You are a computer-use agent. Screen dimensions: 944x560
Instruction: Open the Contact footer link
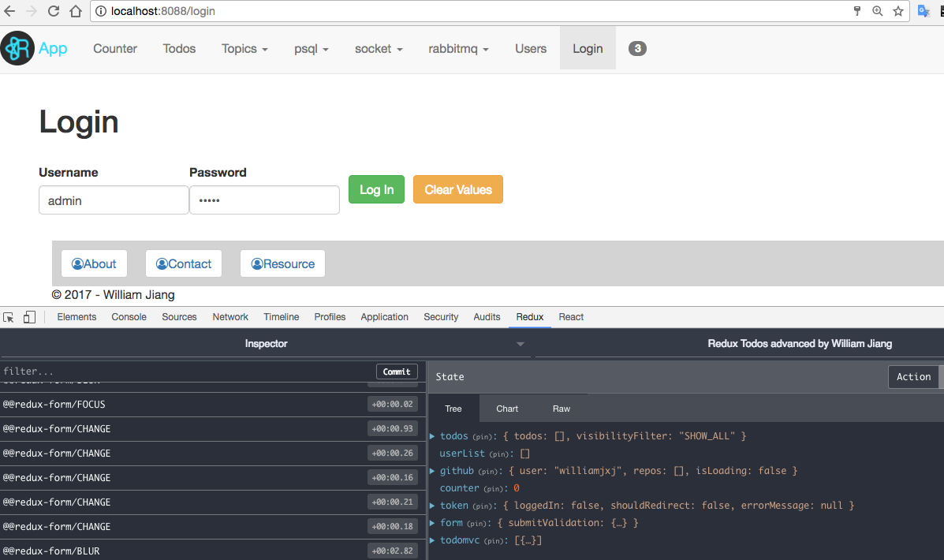(x=184, y=263)
